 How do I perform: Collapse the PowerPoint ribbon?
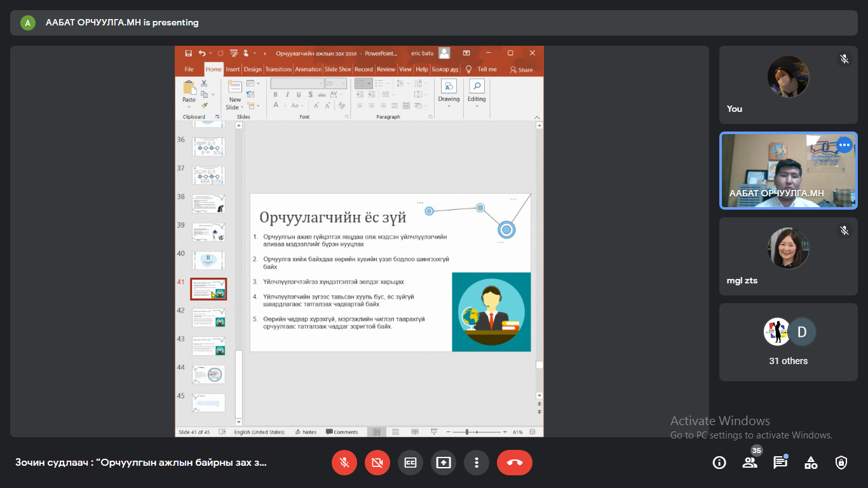click(x=538, y=117)
